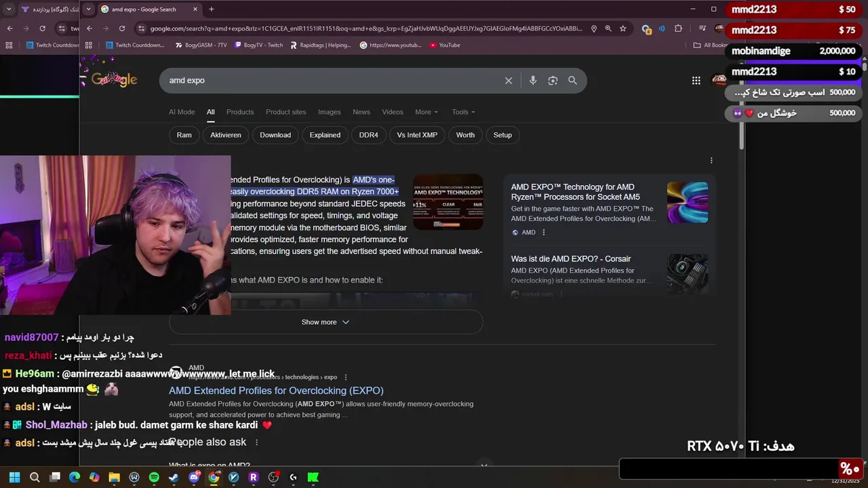Image resolution: width=868 pixels, height=488 pixels.
Task: Open File Explorer from the taskbar
Action: (114, 477)
